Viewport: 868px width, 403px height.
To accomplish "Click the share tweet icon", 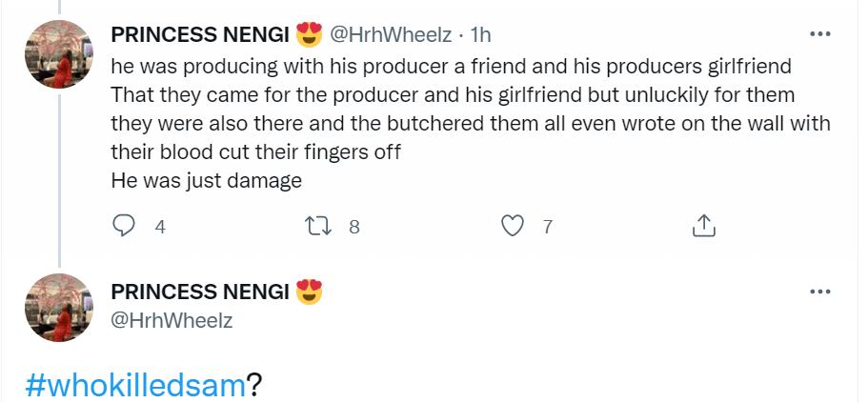I will click(x=701, y=226).
